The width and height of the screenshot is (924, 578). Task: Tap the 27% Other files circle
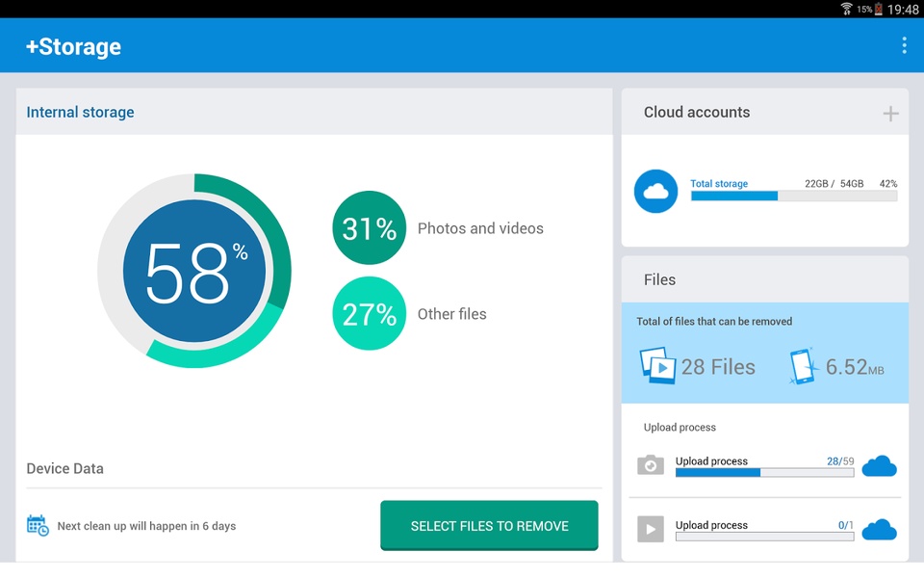coord(370,313)
